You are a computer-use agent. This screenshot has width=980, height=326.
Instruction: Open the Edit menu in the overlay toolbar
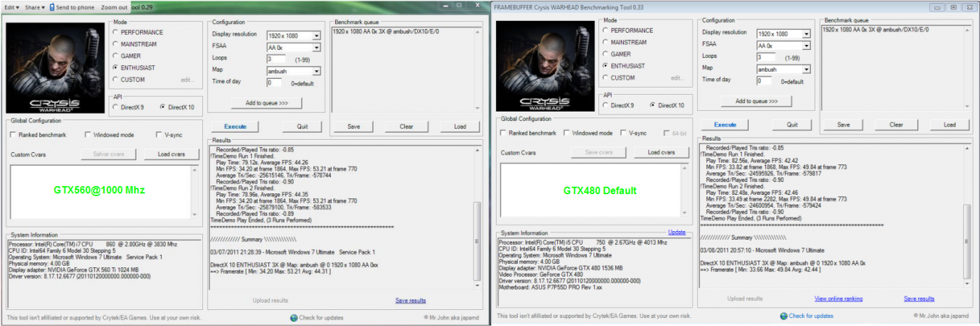point(12,7)
